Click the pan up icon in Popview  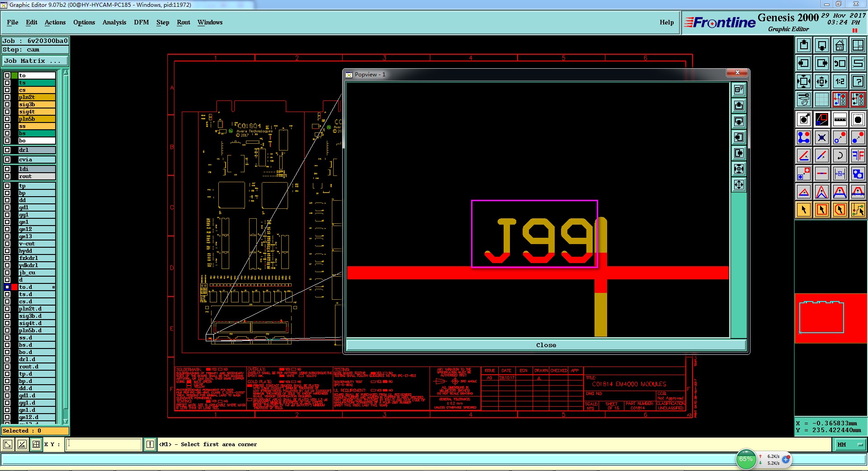click(x=739, y=105)
